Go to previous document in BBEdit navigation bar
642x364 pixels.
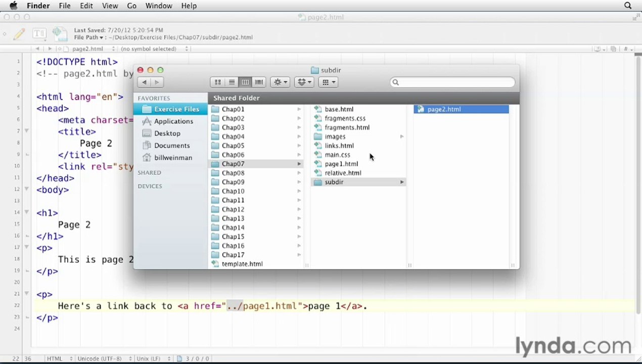37,49
